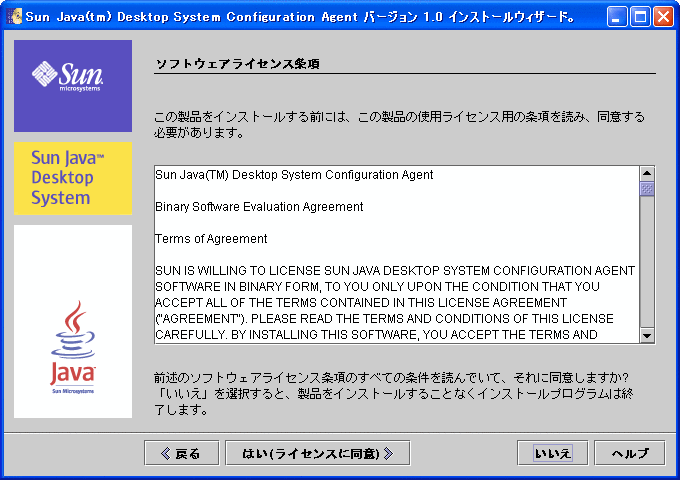Viewport: 680px width, 480px height.
Task: Click the Java coffee cup logo
Action: click(73, 321)
